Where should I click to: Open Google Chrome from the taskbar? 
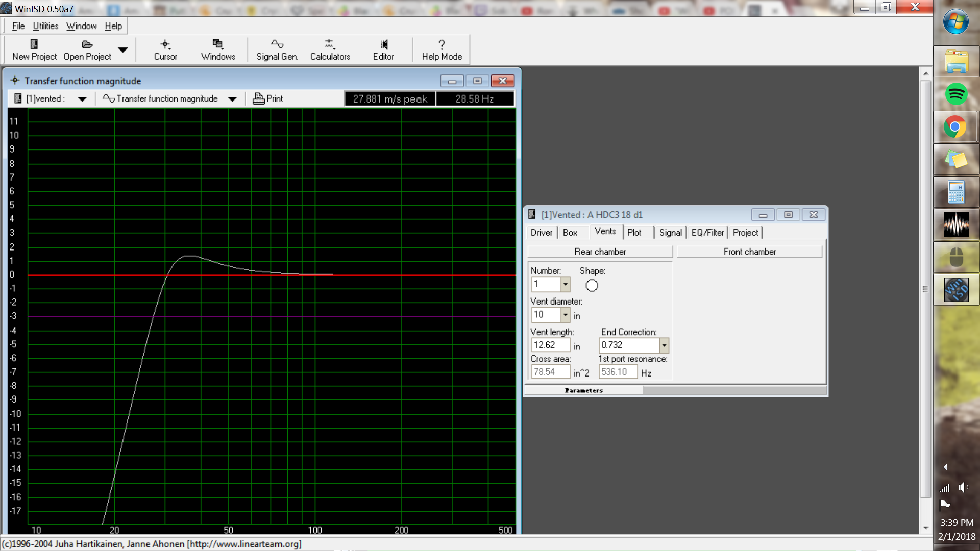(956, 127)
